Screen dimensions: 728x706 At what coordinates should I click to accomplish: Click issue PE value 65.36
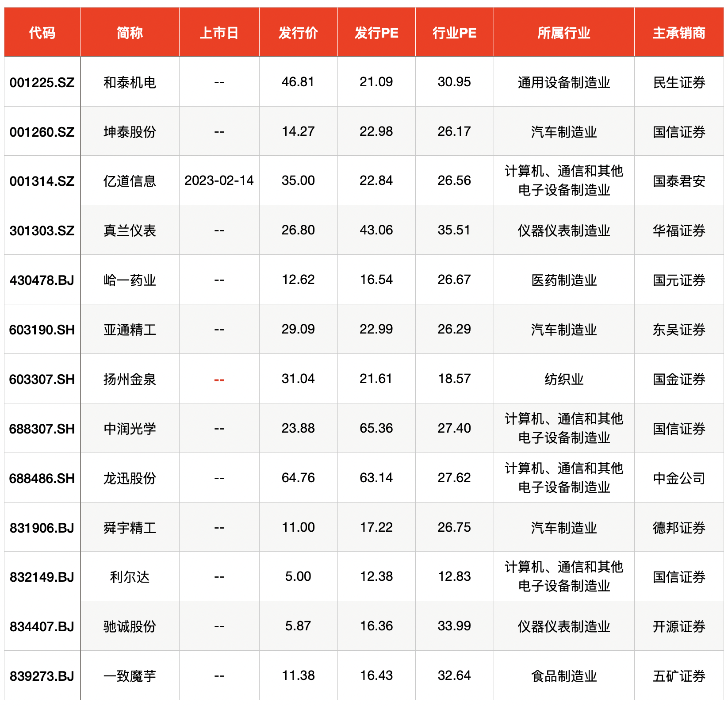coord(376,428)
